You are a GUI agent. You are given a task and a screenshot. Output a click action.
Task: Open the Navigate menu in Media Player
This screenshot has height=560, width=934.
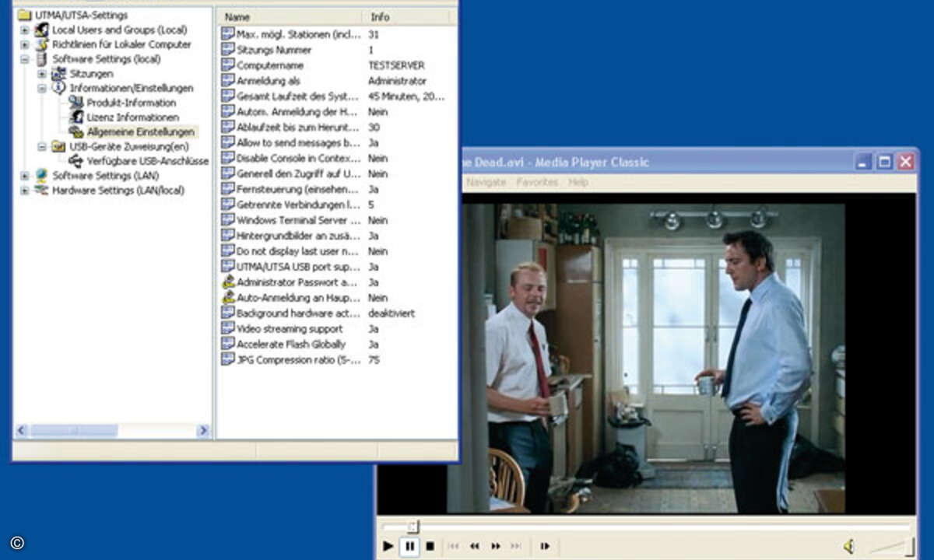pos(486,182)
